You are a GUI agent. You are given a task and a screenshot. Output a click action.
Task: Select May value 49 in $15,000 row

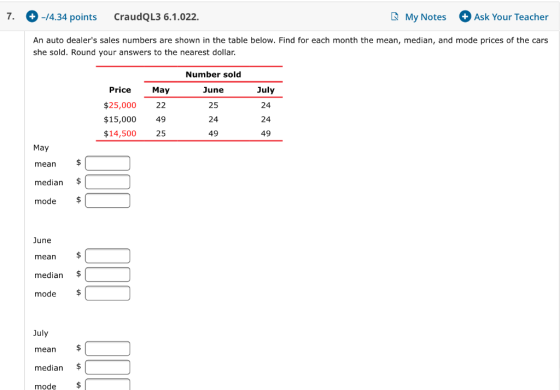click(161, 119)
